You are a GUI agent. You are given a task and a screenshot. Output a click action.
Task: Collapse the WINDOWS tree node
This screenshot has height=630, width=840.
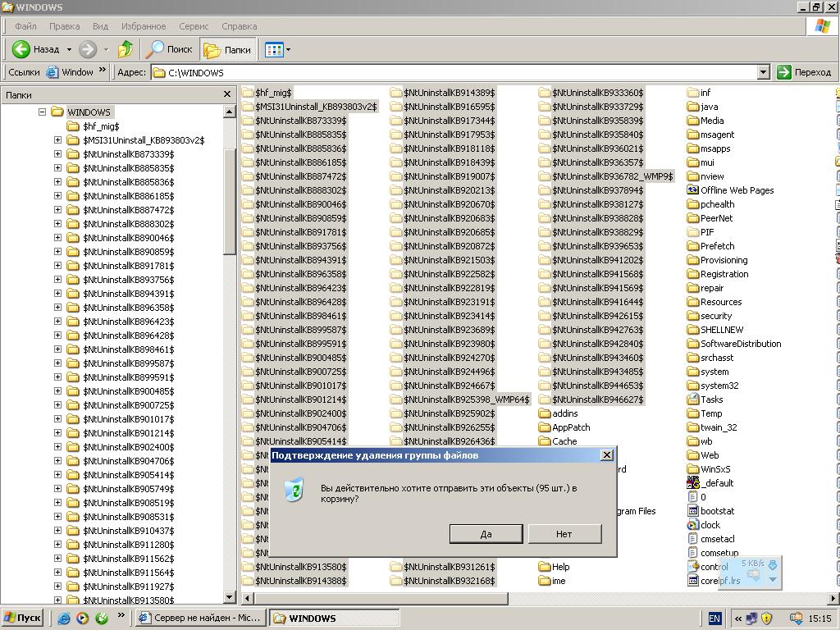pyautogui.click(x=42, y=112)
